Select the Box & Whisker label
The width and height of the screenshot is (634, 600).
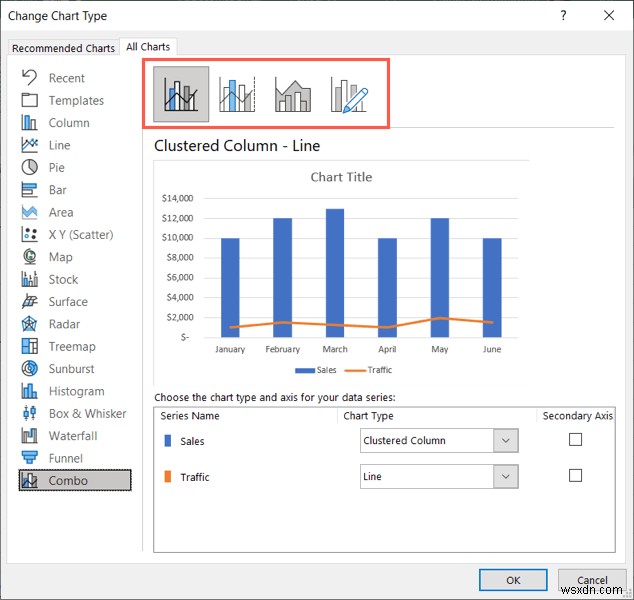(88, 413)
